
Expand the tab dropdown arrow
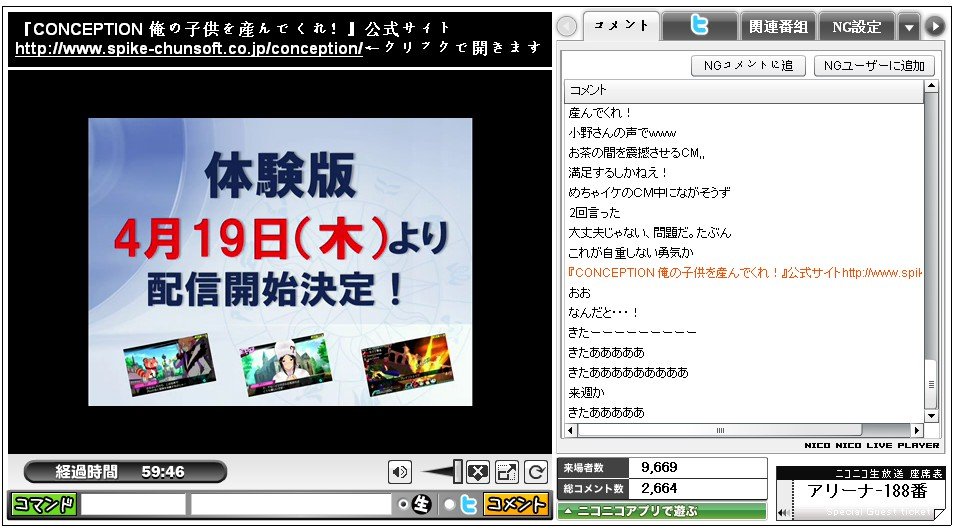tap(909, 27)
